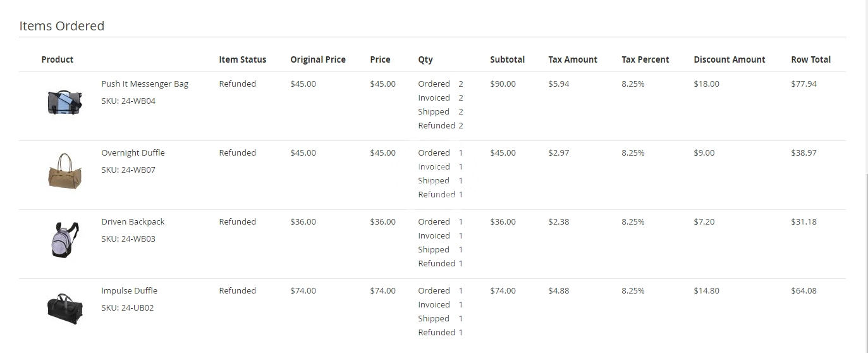Click the Items Ordered section title
This screenshot has width=868, height=353.
tap(62, 26)
